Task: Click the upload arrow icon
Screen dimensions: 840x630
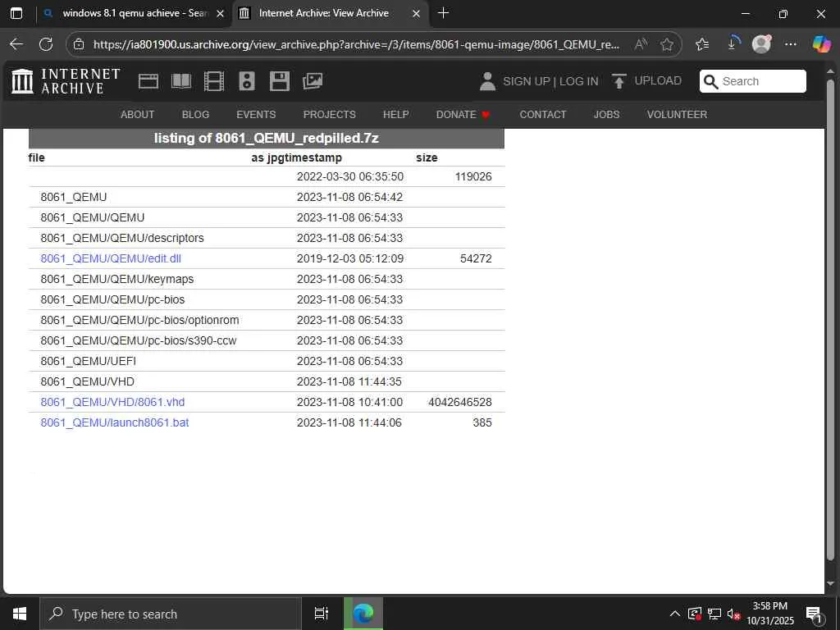Action: click(619, 81)
